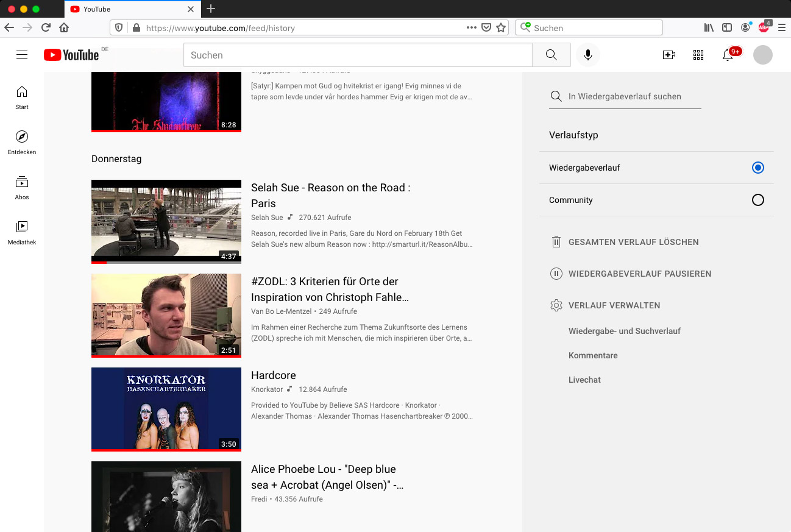Click the Verlaufstyp heading
Screen dimensions: 791x532
(x=573, y=135)
